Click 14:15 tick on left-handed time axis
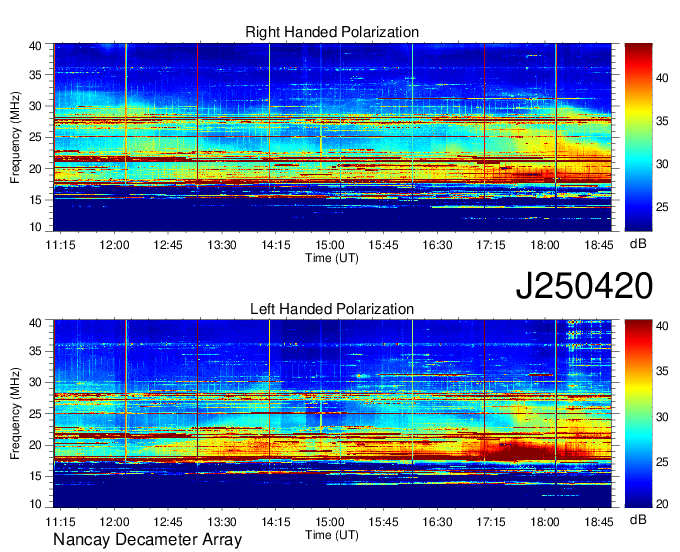The height and width of the screenshot is (552, 680). (x=275, y=522)
